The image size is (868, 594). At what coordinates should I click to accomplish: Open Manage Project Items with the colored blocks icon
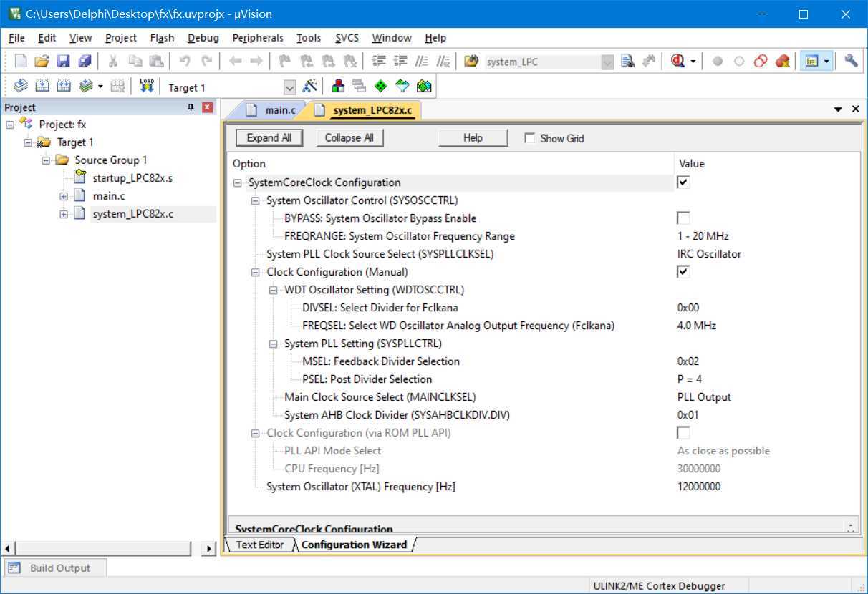(x=338, y=87)
